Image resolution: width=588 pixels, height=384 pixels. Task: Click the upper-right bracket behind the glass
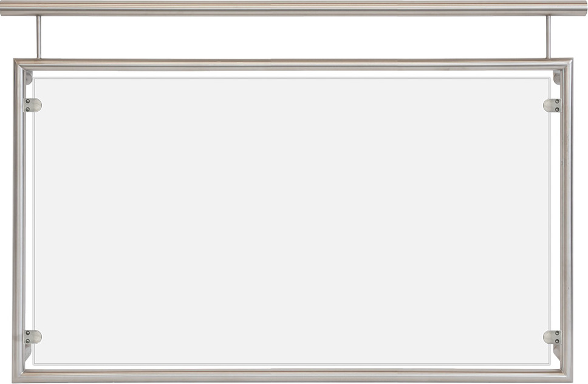coord(557,78)
